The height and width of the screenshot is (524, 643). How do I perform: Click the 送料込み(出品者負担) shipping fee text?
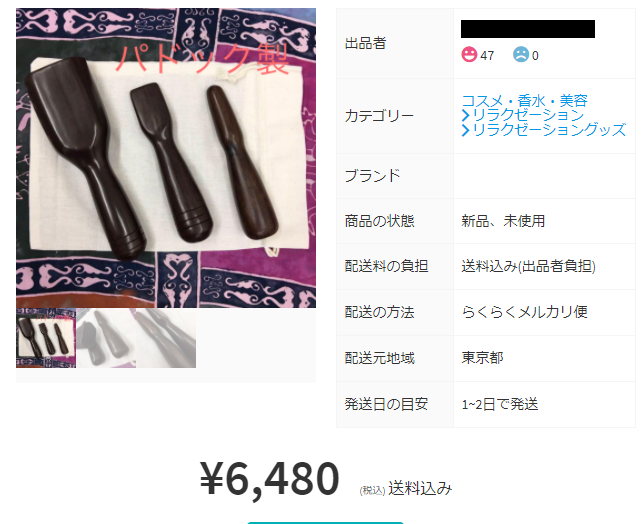[x=528, y=266]
